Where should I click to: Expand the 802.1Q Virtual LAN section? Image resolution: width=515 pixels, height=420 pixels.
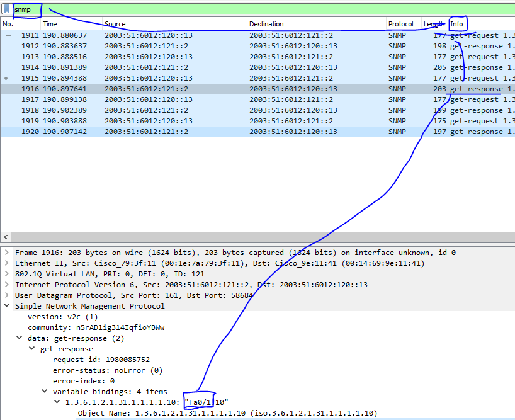6,274
